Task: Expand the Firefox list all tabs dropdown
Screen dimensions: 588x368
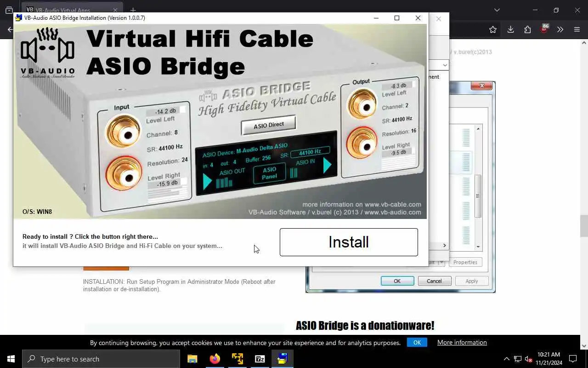Action: tap(497, 10)
